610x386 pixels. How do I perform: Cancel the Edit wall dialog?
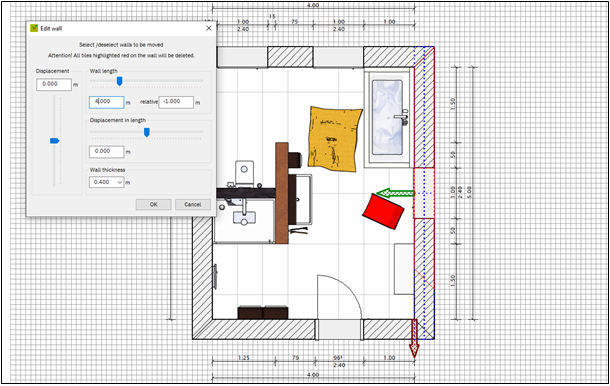(x=193, y=204)
